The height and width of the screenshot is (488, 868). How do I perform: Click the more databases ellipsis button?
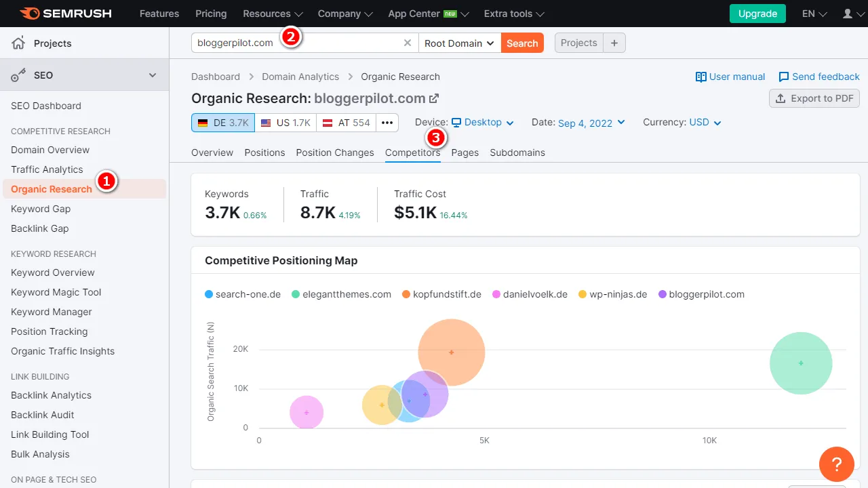tap(387, 123)
